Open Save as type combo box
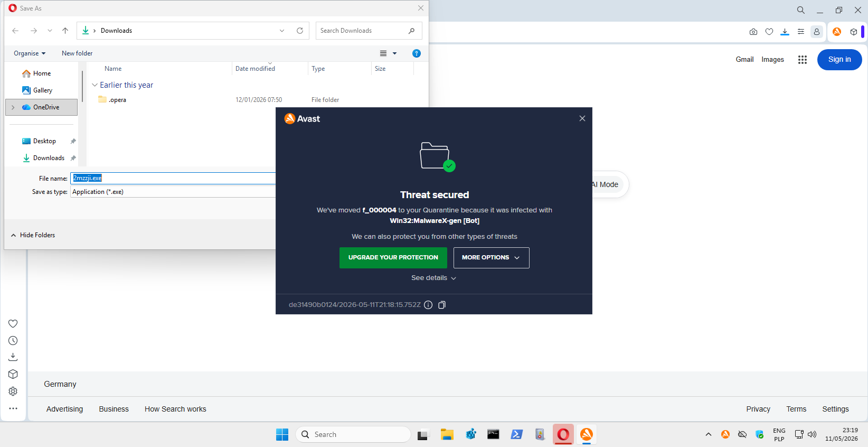 coord(173,192)
